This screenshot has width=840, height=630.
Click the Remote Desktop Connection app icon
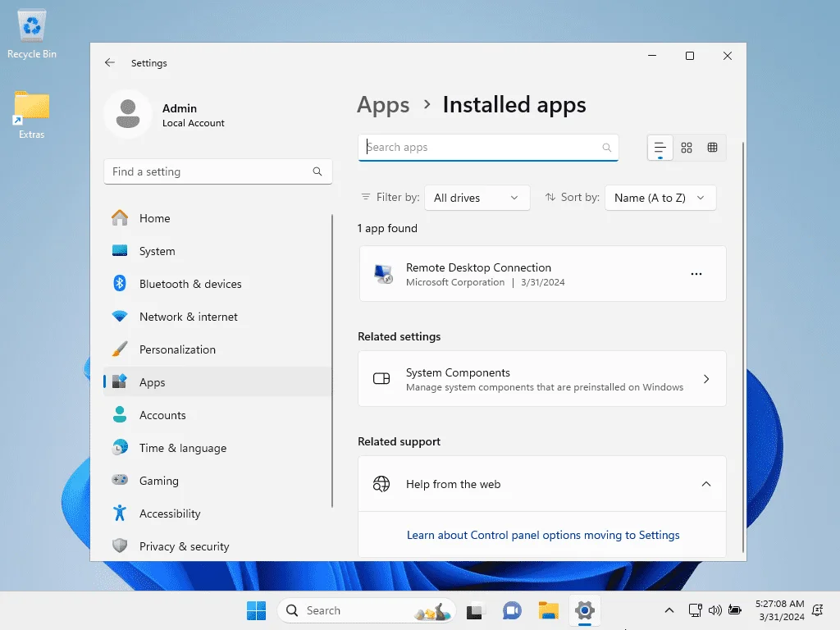click(x=384, y=274)
